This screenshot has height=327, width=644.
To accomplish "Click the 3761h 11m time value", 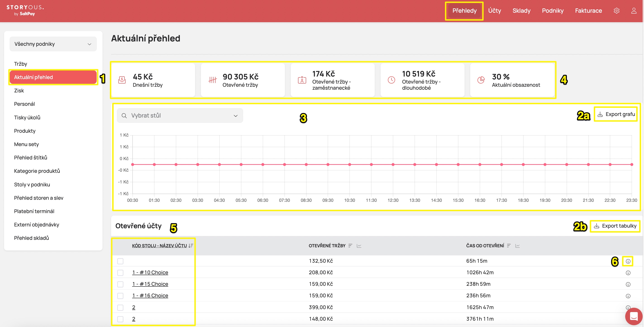I will coord(480,319).
